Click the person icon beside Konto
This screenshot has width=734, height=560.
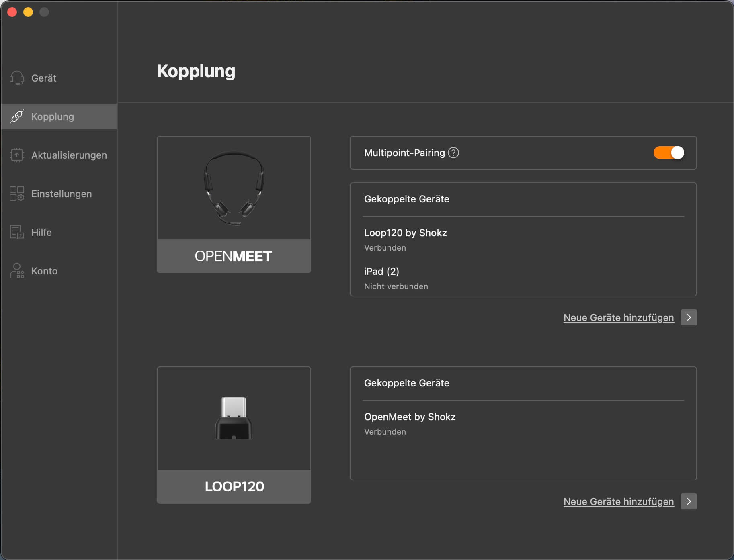point(17,271)
